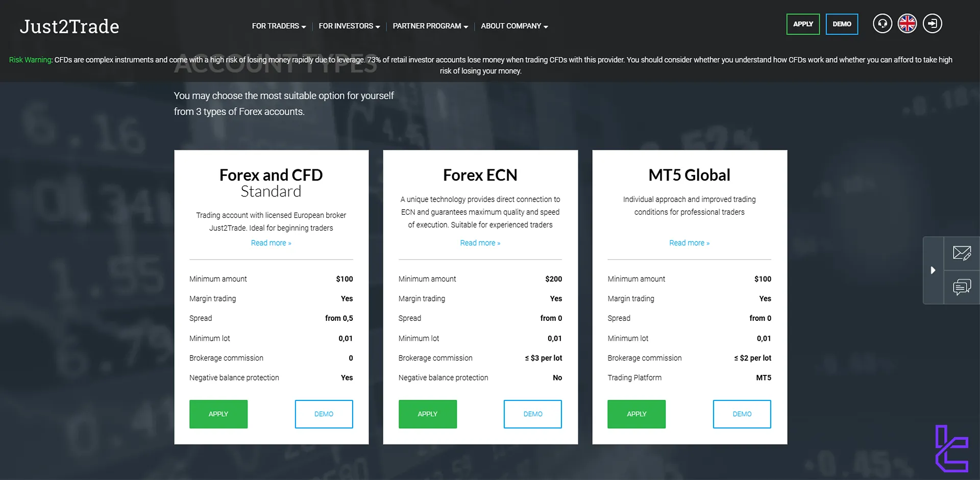Click the UK flag language selector
This screenshot has width=980, height=480.
click(x=907, y=23)
